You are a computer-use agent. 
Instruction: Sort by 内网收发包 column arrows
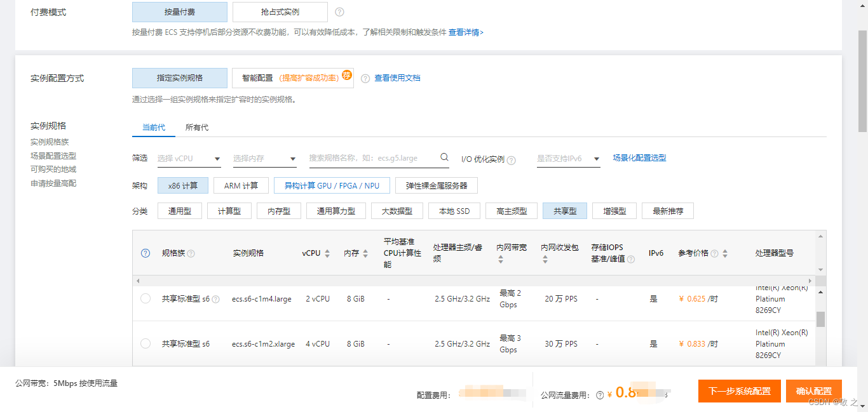pos(545,260)
